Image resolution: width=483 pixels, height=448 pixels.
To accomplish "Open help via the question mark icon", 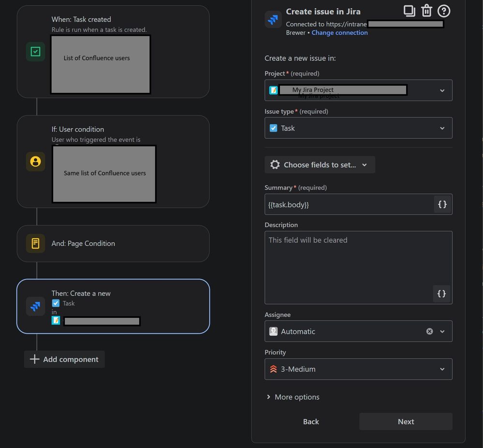I will [x=443, y=11].
